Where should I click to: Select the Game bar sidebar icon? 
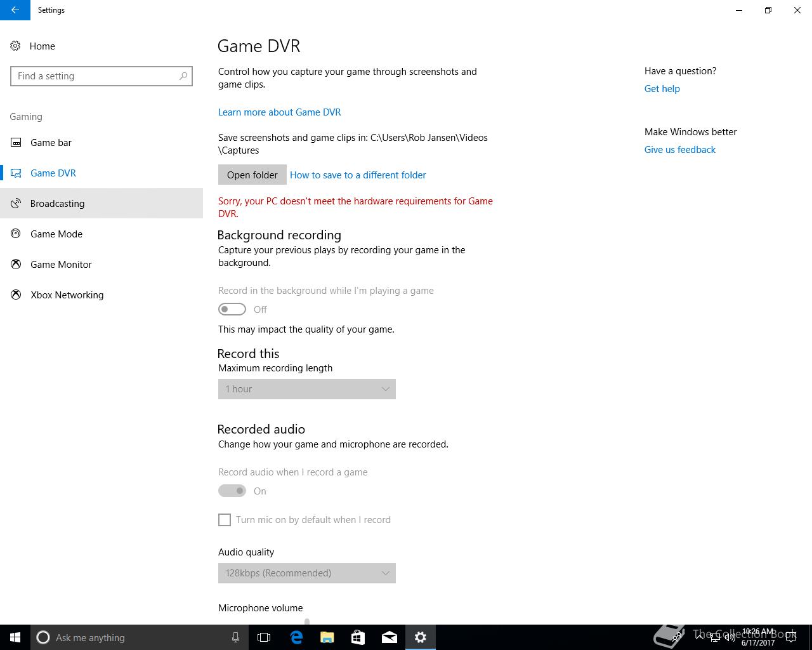pyautogui.click(x=16, y=142)
